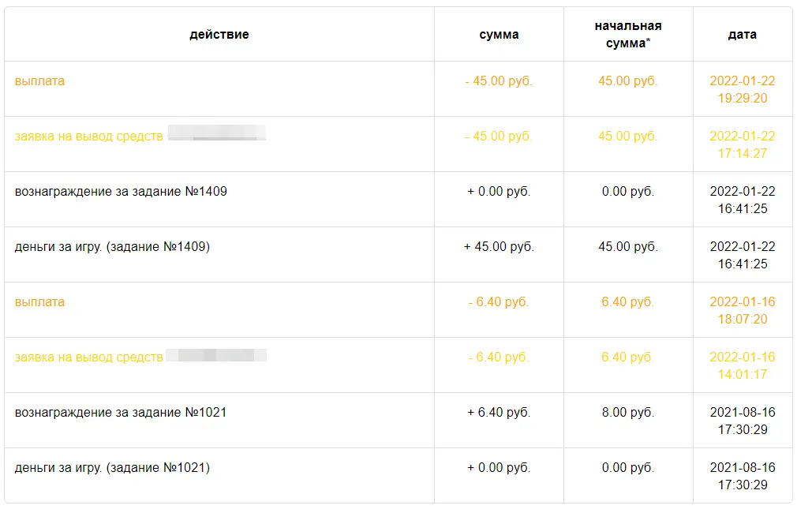Click the date '2022-01-22 17:14:27'
This screenshot has width=812, height=524.
click(742, 145)
